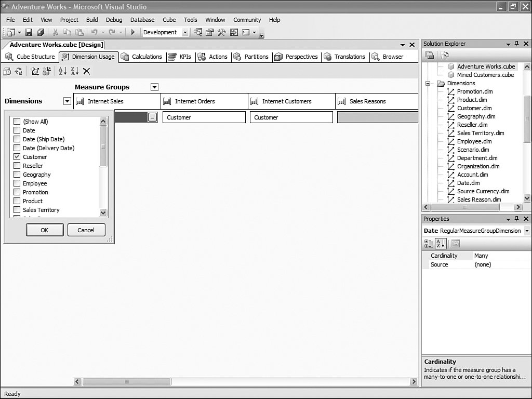Open the Solution Explorer window position menu
The image size is (532, 399).
click(x=508, y=44)
